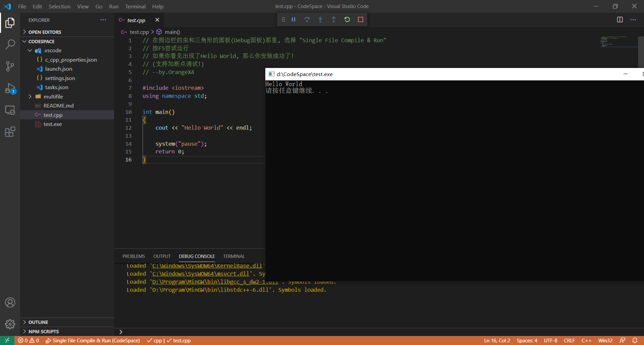This screenshot has height=345, width=644.
Task: Open the Run and Debug view
Action: (10, 88)
